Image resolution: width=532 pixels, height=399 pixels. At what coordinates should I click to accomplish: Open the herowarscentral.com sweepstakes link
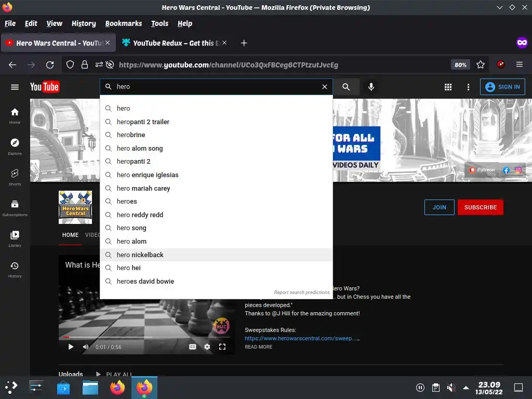click(302, 338)
